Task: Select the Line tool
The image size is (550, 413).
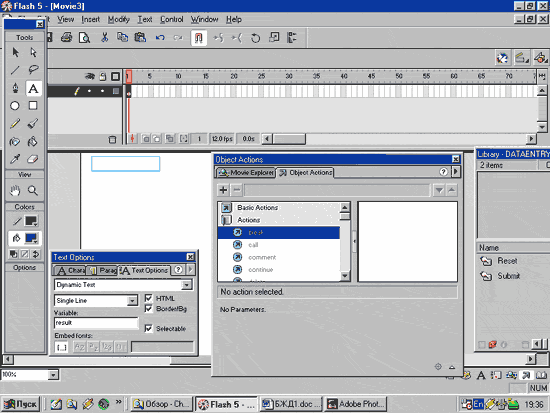Action: pos(15,70)
